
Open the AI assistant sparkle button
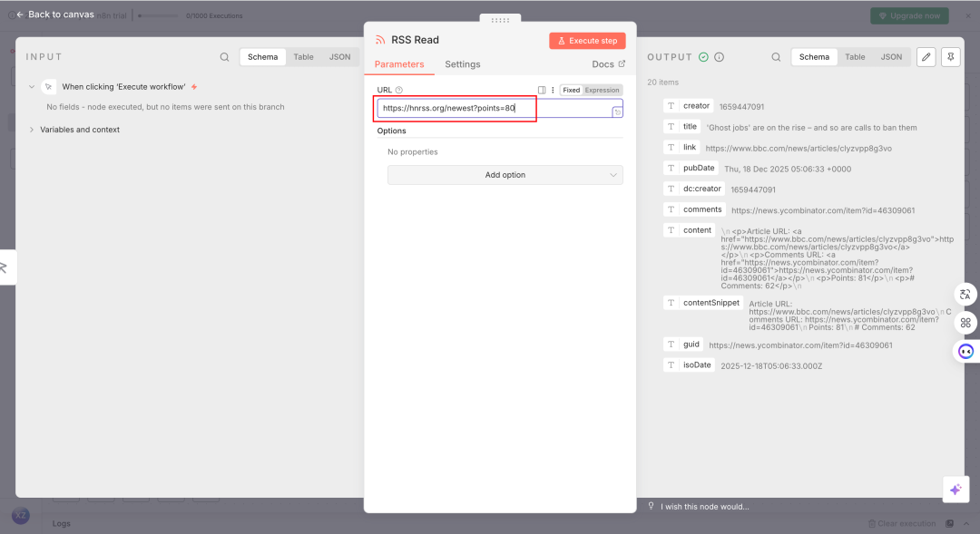(x=955, y=490)
